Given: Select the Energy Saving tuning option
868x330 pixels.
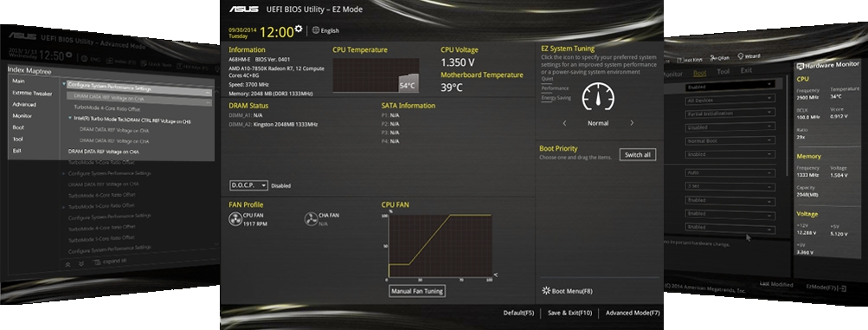Looking at the screenshot, I should tap(556, 98).
